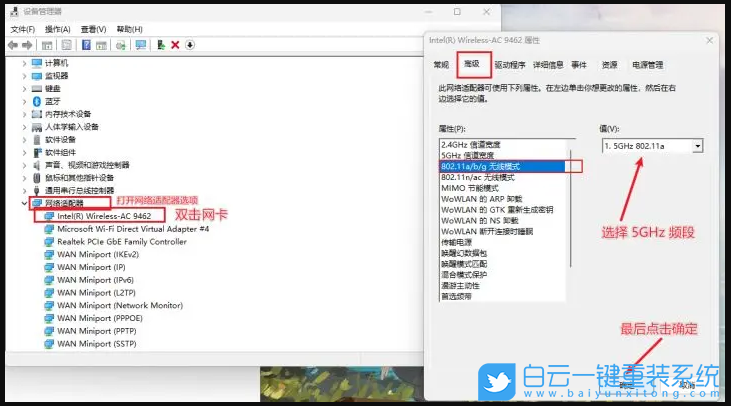Select Intel(R) Wireless-AC 9462 in the tree

[104, 216]
